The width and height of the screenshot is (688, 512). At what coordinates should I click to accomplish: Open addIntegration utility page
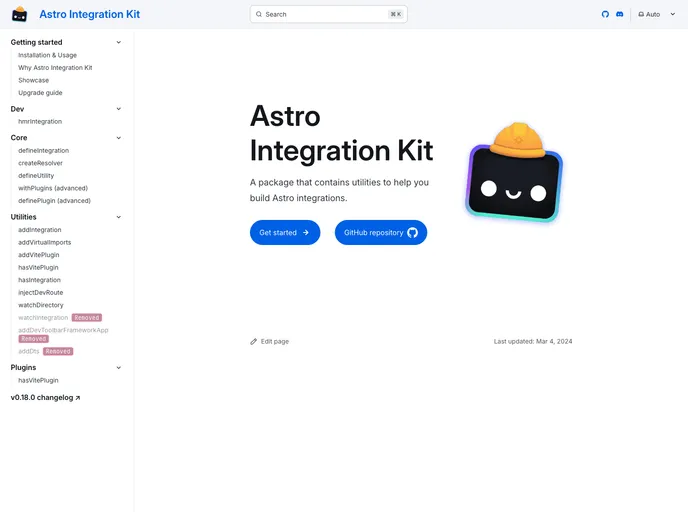click(39, 230)
